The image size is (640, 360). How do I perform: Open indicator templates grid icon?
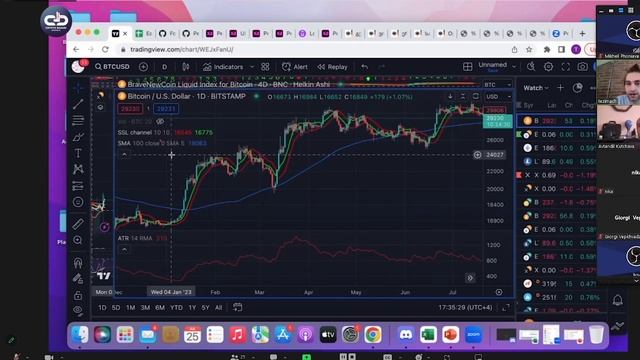(265, 67)
